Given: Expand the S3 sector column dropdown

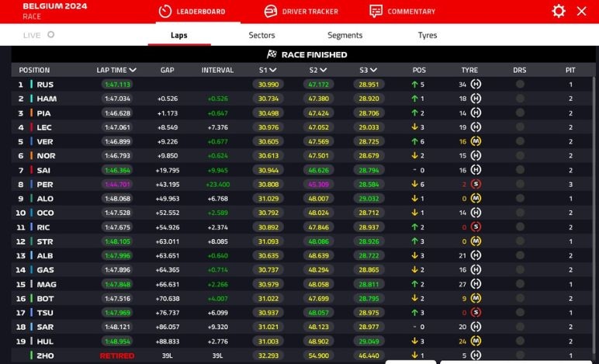Looking at the screenshot, I should [x=374, y=70].
